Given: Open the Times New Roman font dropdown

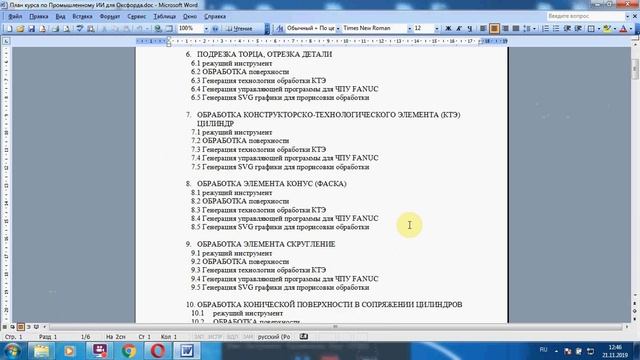Looking at the screenshot, I should pos(409,29).
